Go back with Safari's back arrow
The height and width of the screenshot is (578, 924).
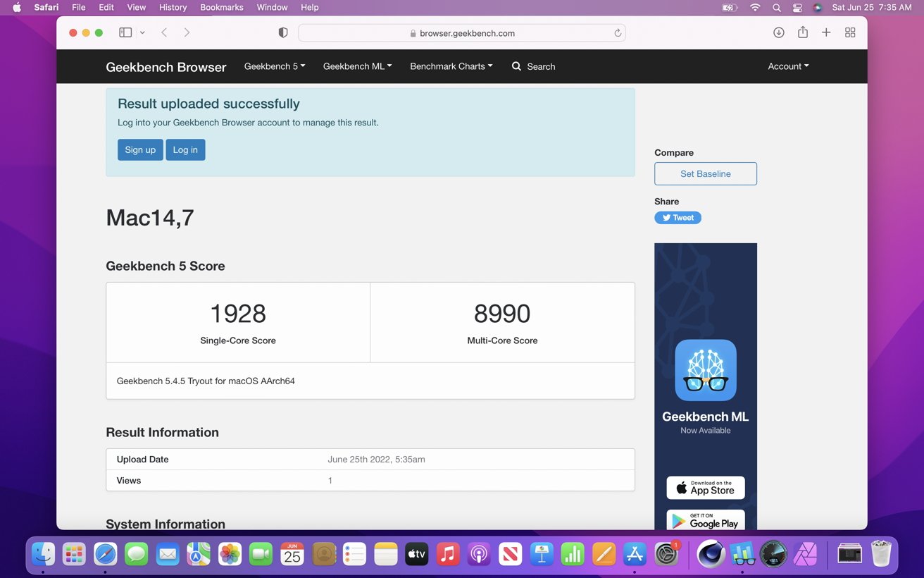[164, 32]
